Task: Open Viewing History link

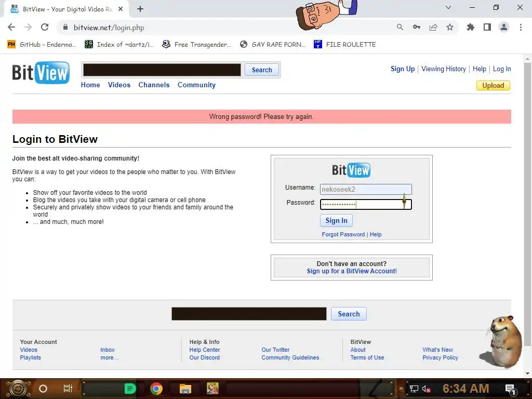Action: (x=444, y=69)
